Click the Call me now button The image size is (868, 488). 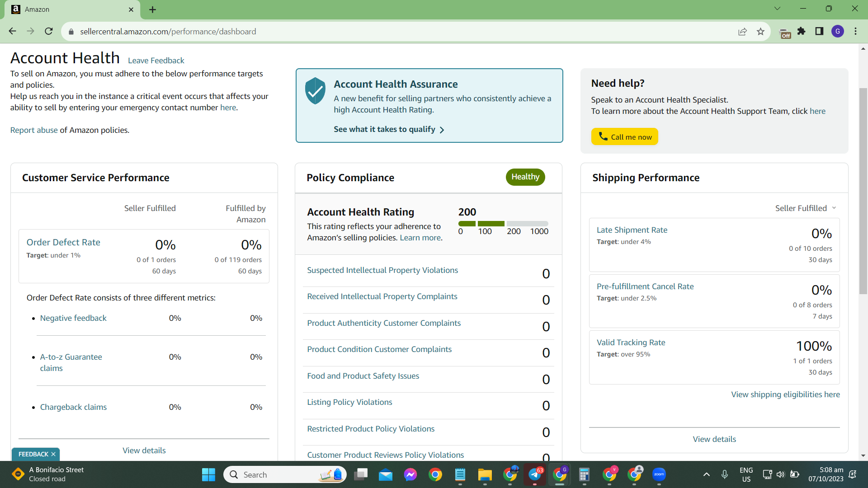click(x=624, y=136)
